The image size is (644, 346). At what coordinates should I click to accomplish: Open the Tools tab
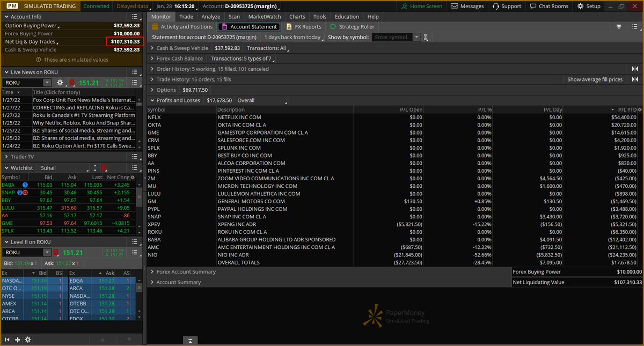320,17
